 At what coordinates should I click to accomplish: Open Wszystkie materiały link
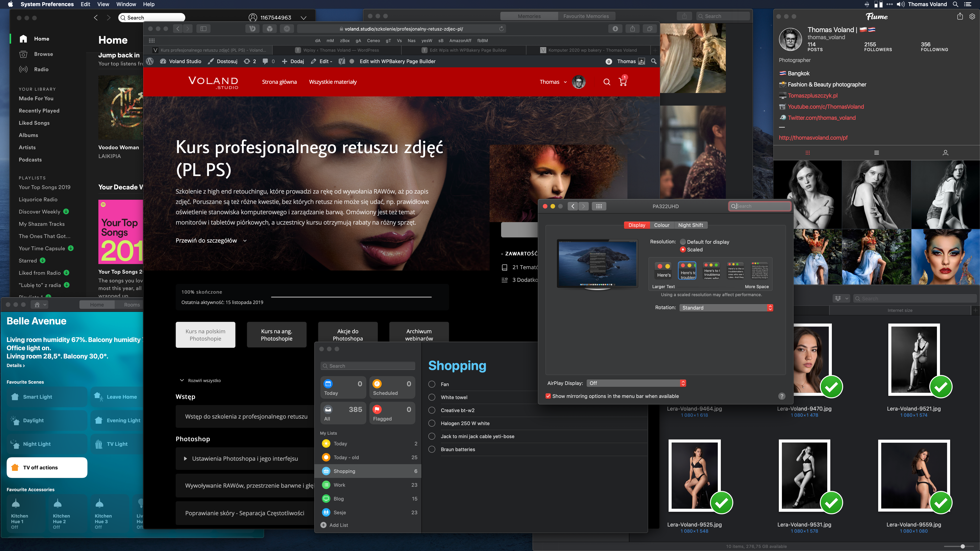[x=332, y=82]
